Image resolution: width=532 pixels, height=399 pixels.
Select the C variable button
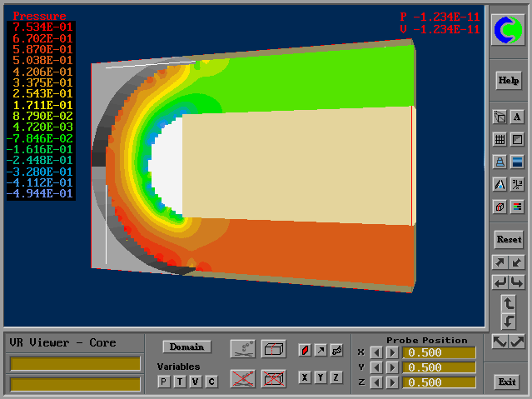click(211, 382)
